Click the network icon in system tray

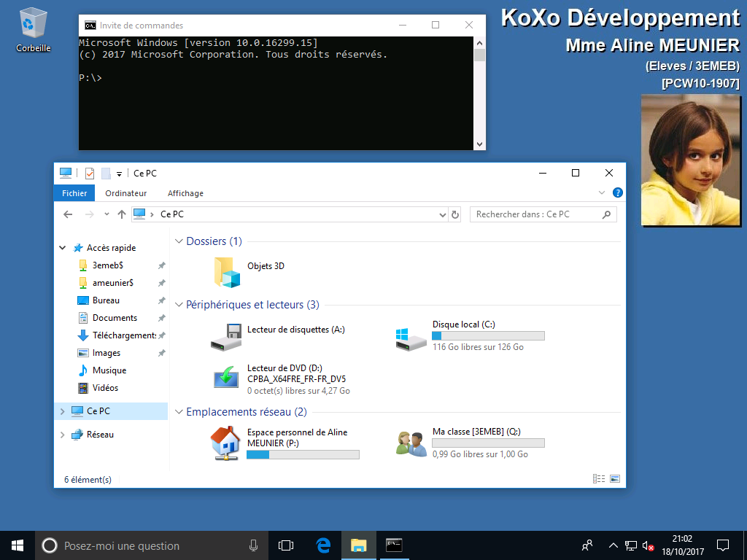(x=631, y=545)
